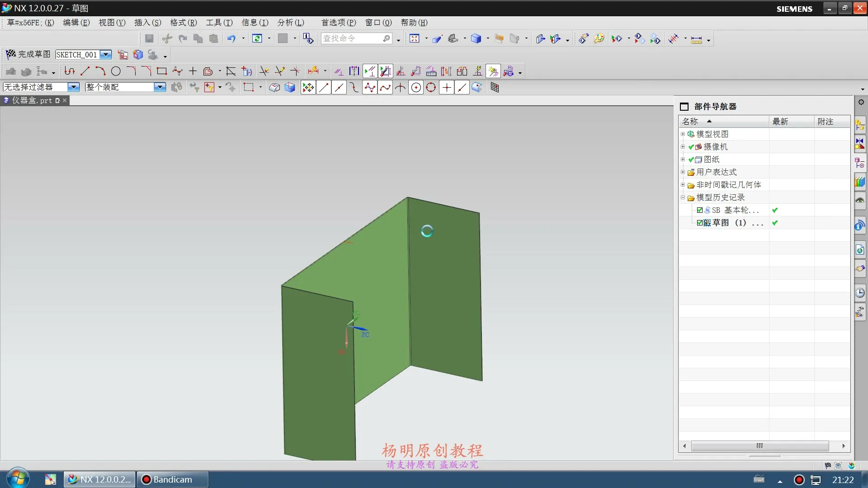Image resolution: width=868 pixels, height=488 pixels.
Task: Open the settings gear icon in the right panel
Action: (x=861, y=102)
